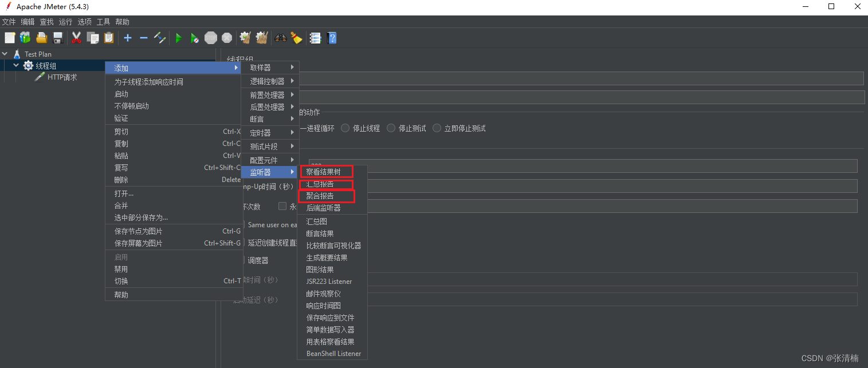The width and height of the screenshot is (868, 368).
Task: Click Start no pauses toolbar icon
Action: [195, 38]
